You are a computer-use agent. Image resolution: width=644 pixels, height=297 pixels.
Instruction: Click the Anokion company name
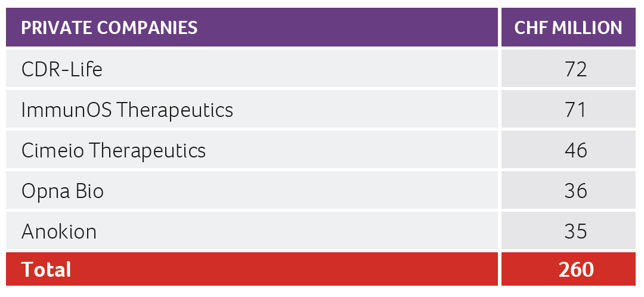tap(59, 231)
